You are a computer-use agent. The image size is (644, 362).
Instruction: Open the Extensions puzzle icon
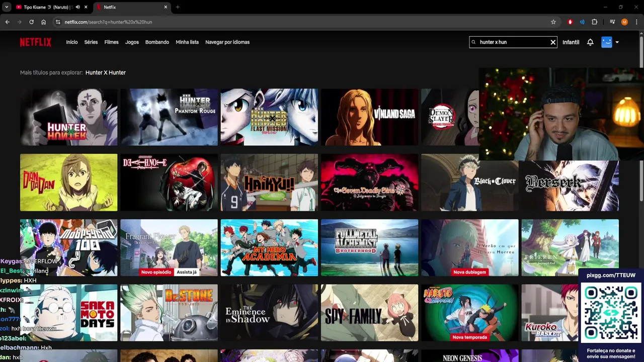click(595, 22)
